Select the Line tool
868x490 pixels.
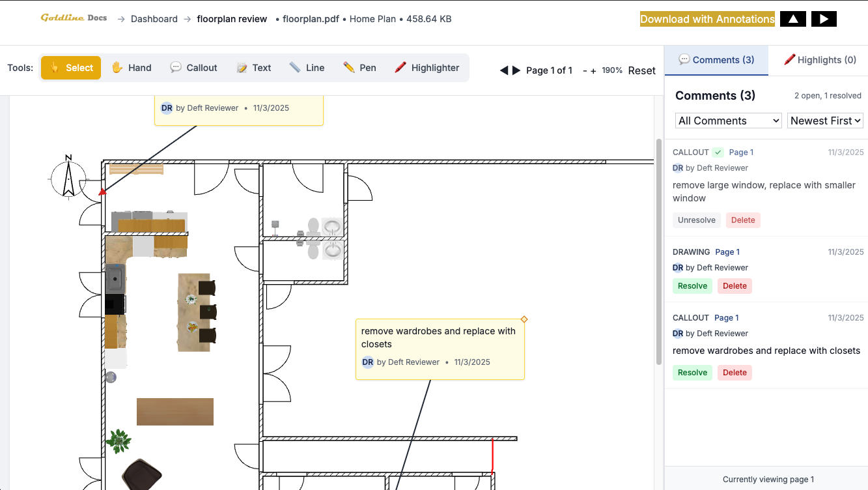[306, 67]
